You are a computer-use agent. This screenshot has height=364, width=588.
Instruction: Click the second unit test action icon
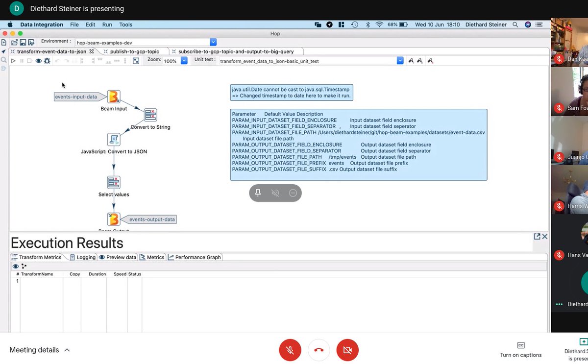[420, 61]
